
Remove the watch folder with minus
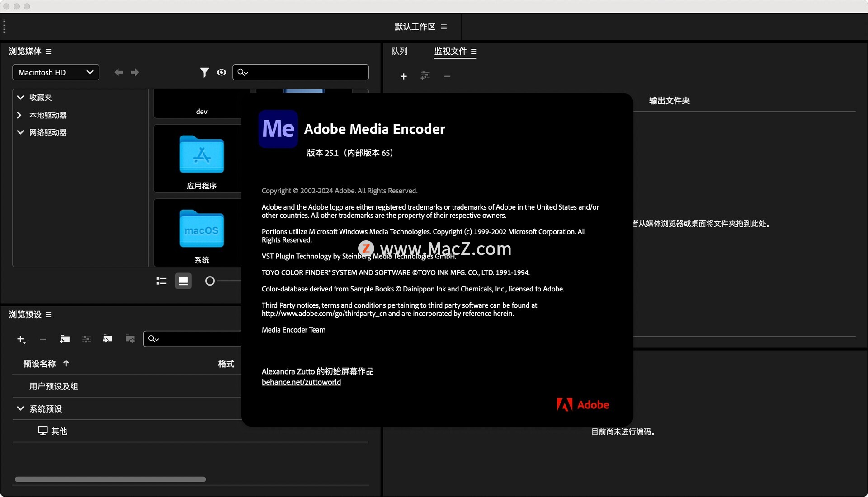[447, 76]
